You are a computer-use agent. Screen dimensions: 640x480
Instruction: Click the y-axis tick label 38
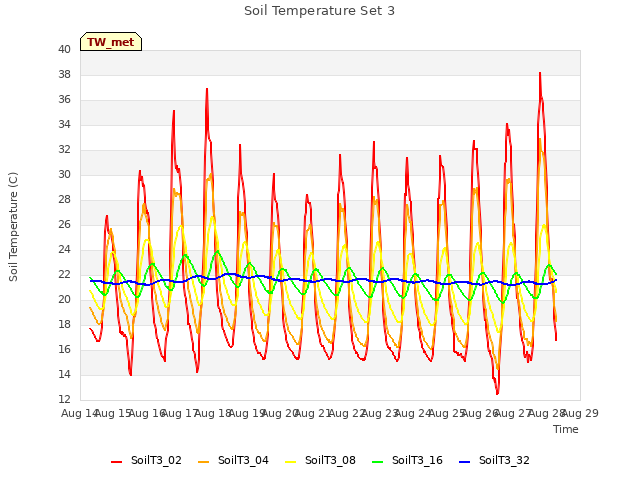click(64, 74)
